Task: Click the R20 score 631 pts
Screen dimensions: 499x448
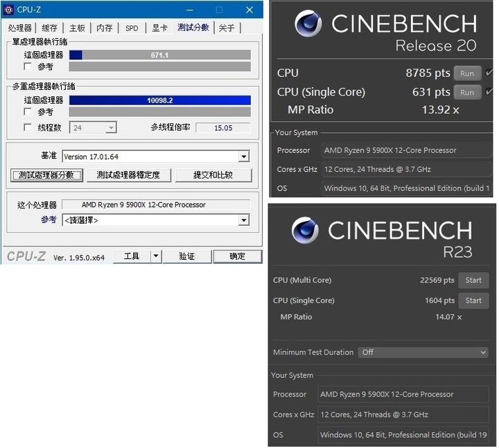Action: [431, 92]
